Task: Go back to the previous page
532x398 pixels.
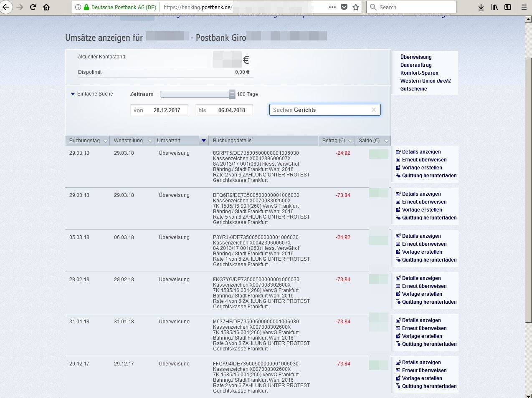Action: (x=5, y=7)
